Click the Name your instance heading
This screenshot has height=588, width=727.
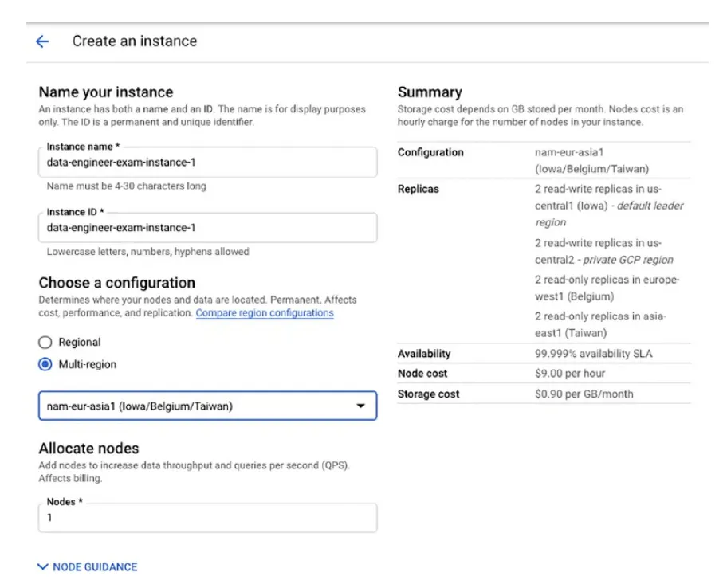click(x=106, y=92)
